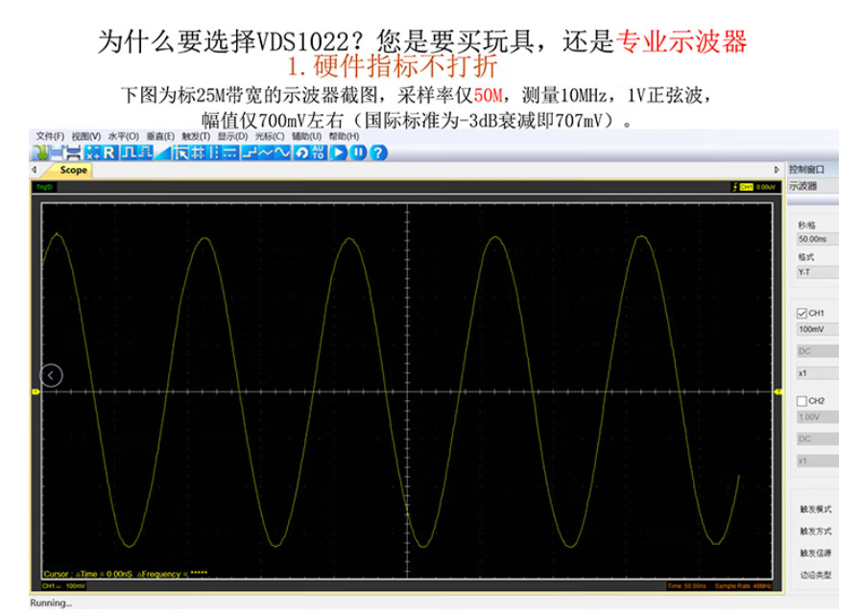Open the CH1 100mV volts dropdown

(x=817, y=329)
